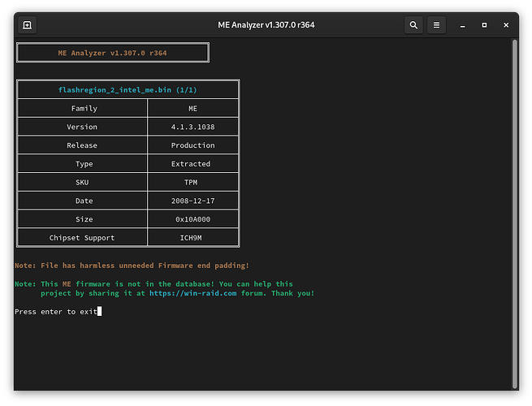Click the 'Press enter to exit' prompt

click(x=56, y=312)
